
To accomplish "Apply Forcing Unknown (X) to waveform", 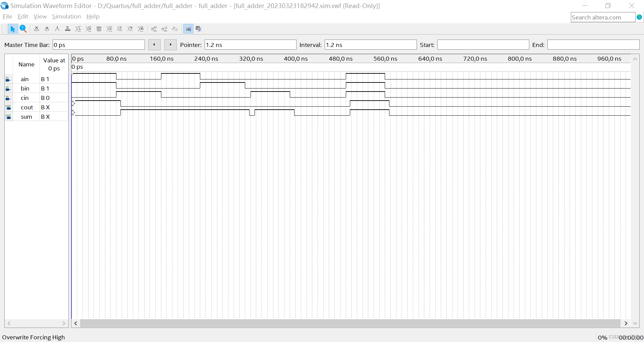I will [x=37, y=29].
